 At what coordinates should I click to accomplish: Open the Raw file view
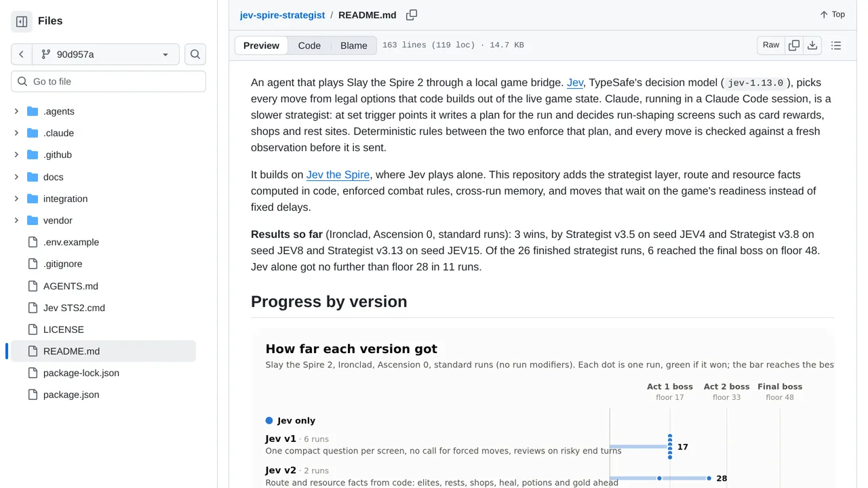coord(771,45)
